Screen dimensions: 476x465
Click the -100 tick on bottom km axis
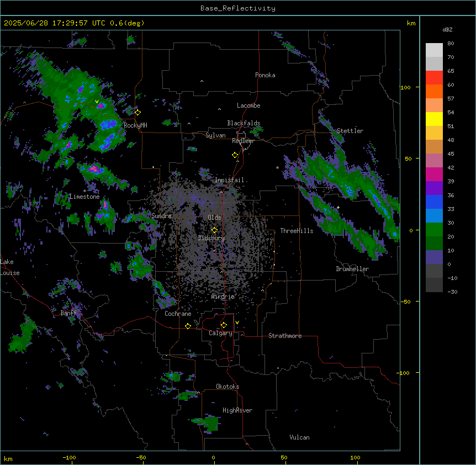[70, 457]
